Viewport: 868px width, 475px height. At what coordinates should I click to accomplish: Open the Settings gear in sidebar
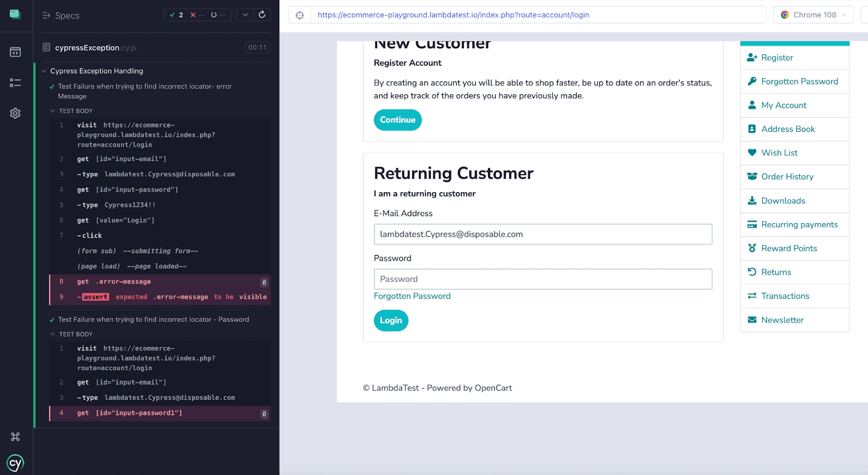[15, 113]
